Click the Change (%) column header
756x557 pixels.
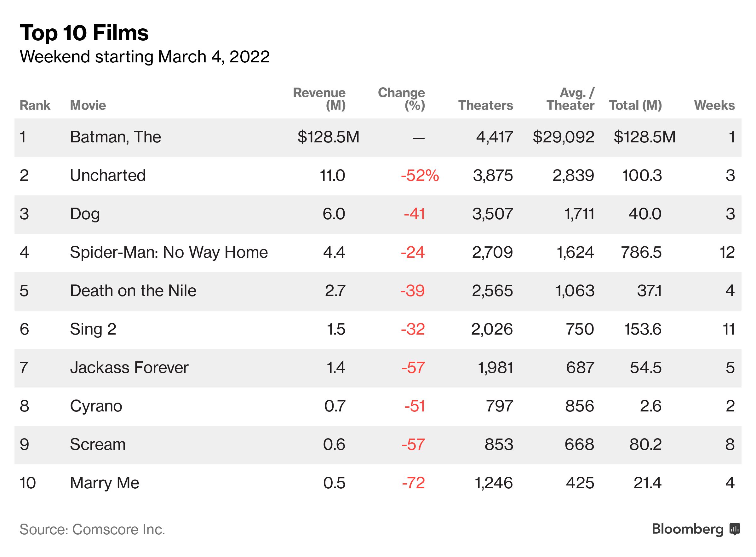pos(401,99)
